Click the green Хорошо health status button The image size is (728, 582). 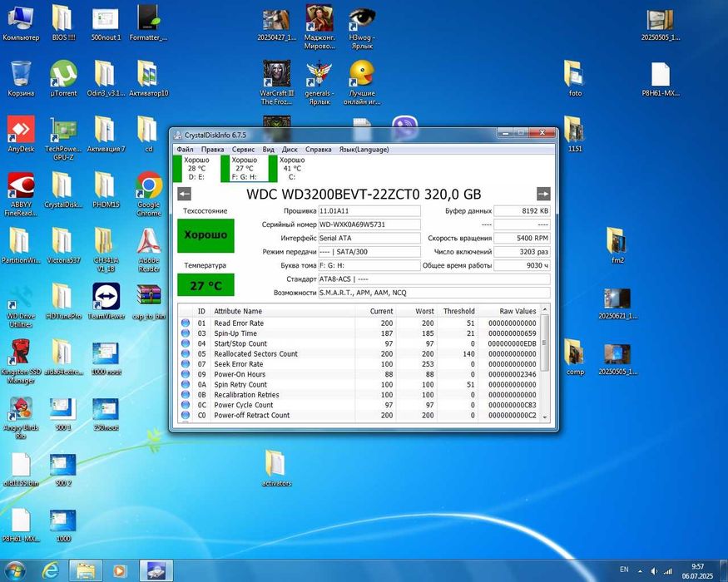coord(206,235)
